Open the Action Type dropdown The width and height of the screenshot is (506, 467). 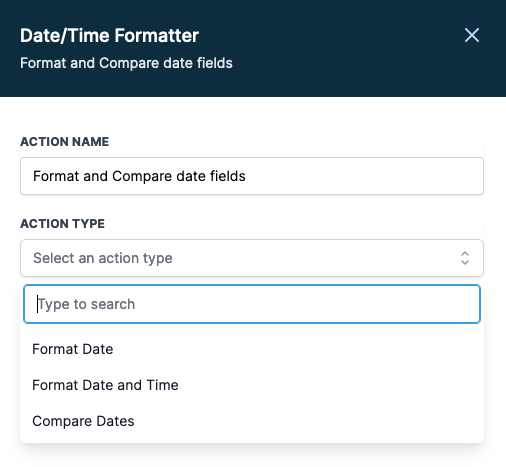[252, 258]
